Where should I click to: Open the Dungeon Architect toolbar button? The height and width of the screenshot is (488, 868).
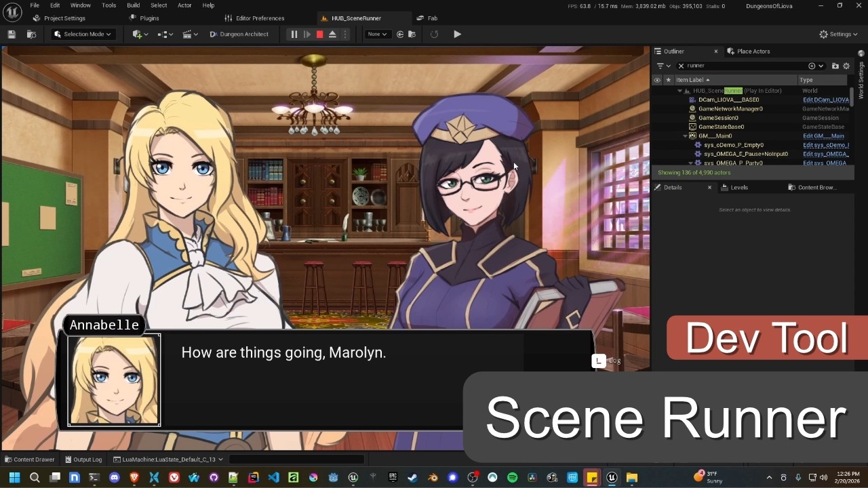tap(239, 34)
